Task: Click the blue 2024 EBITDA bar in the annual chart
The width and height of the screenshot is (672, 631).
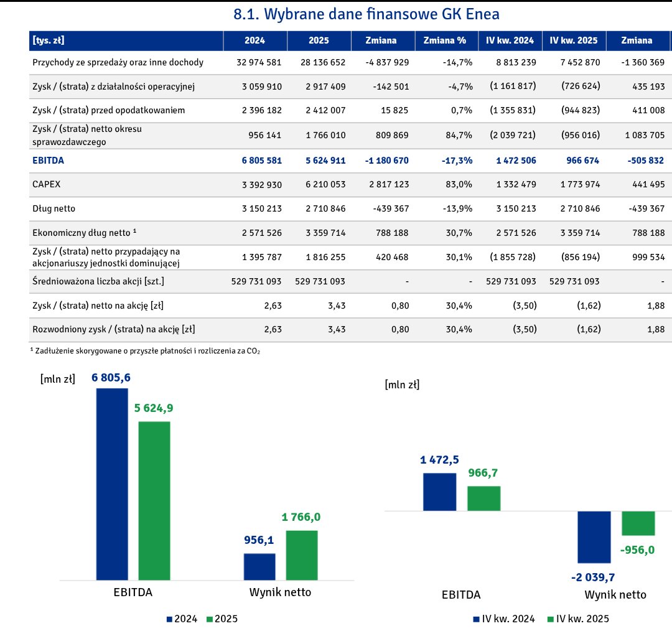Action: pyautogui.click(x=112, y=484)
